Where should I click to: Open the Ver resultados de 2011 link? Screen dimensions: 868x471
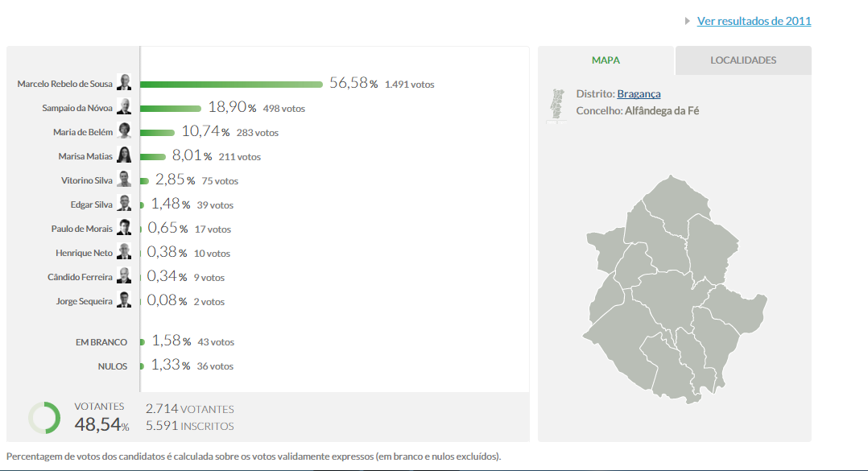click(754, 21)
